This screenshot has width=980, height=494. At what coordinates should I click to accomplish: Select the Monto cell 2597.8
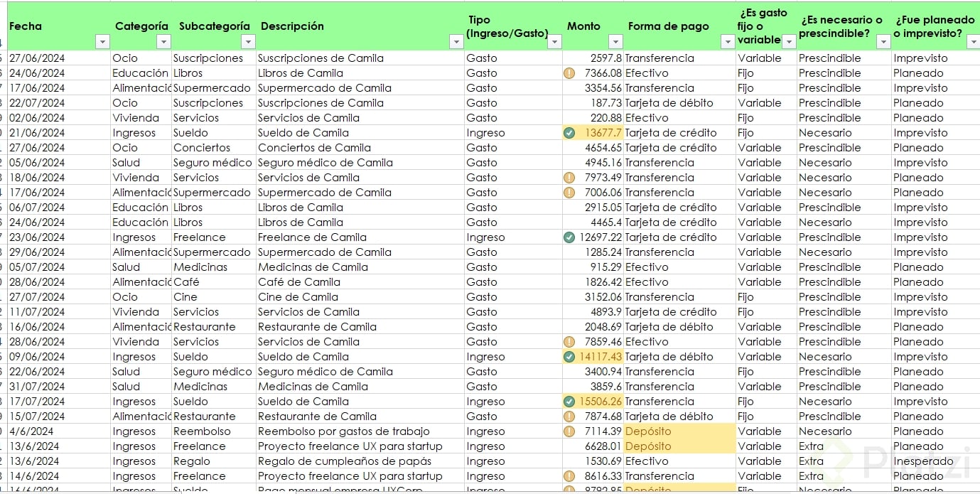593,58
